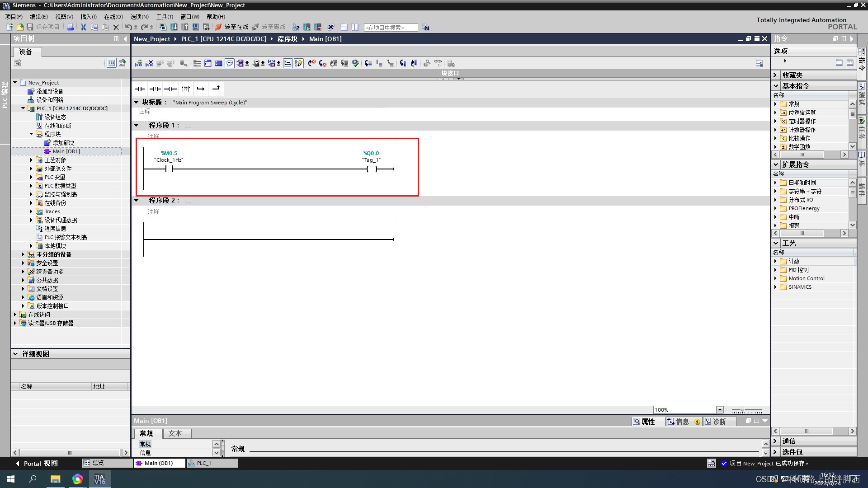Toggle list view in instructions options
The height and width of the screenshot is (488, 868).
pyautogui.click(x=850, y=62)
